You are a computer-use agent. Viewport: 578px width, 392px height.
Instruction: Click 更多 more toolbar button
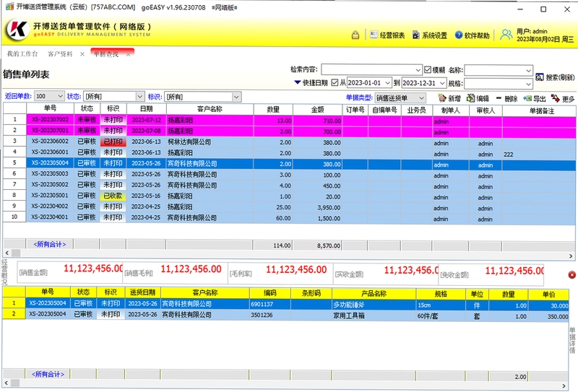click(x=563, y=98)
